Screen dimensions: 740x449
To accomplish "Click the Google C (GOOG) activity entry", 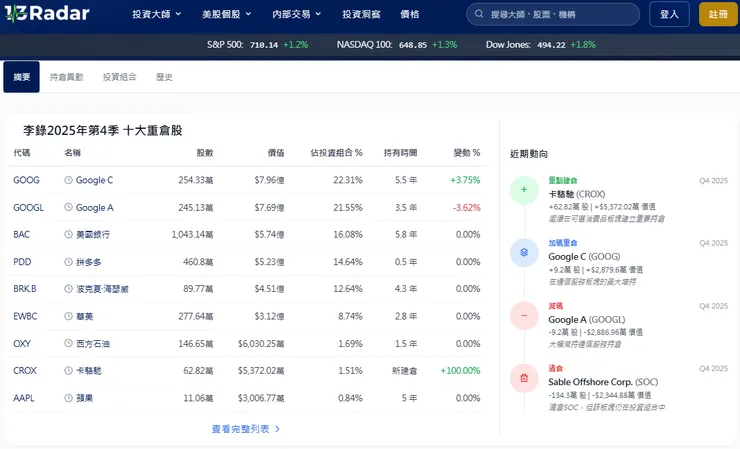I will click(x=584, y=256).
